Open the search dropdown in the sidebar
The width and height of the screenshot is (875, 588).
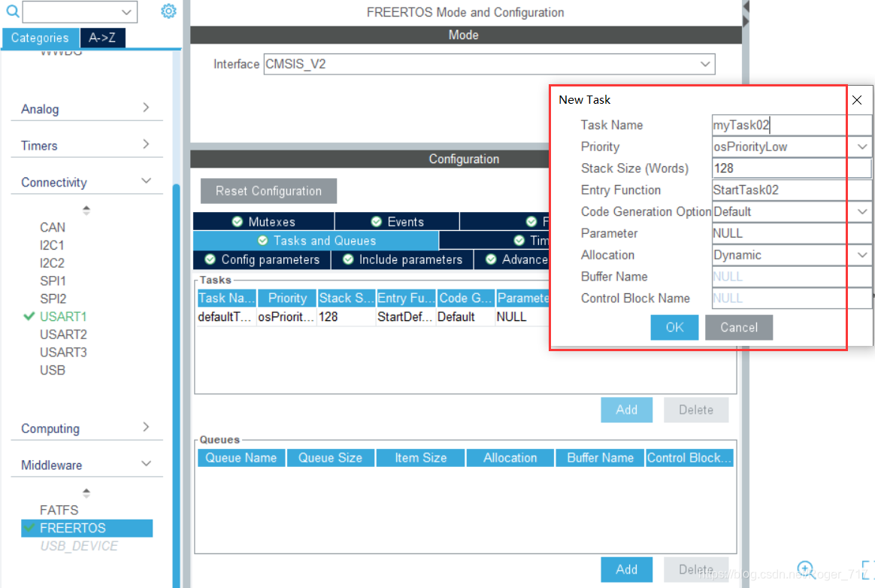pos(126,12)
